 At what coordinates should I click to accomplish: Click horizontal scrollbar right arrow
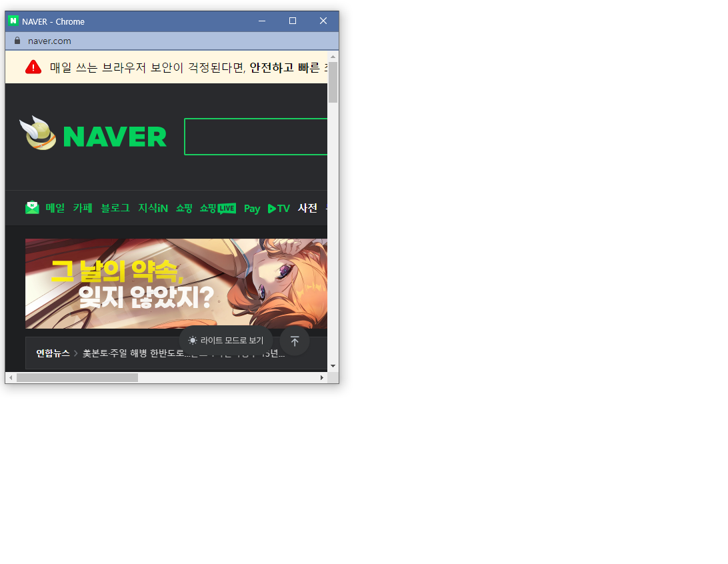(322, 378)
